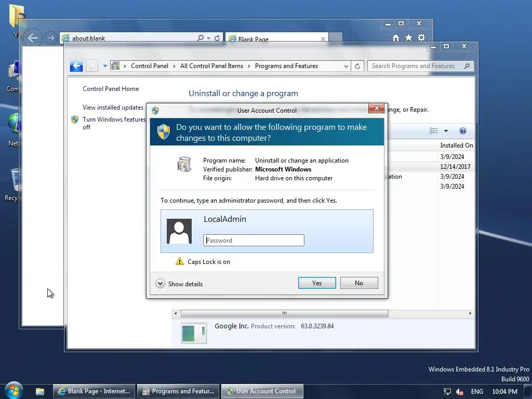Sort by the Installed On column header

tap(456, 145)
